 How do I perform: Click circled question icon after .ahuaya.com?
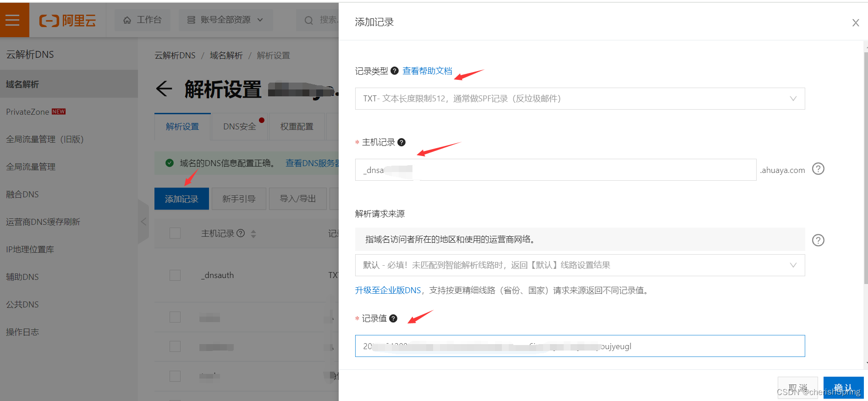pos(818,169)
